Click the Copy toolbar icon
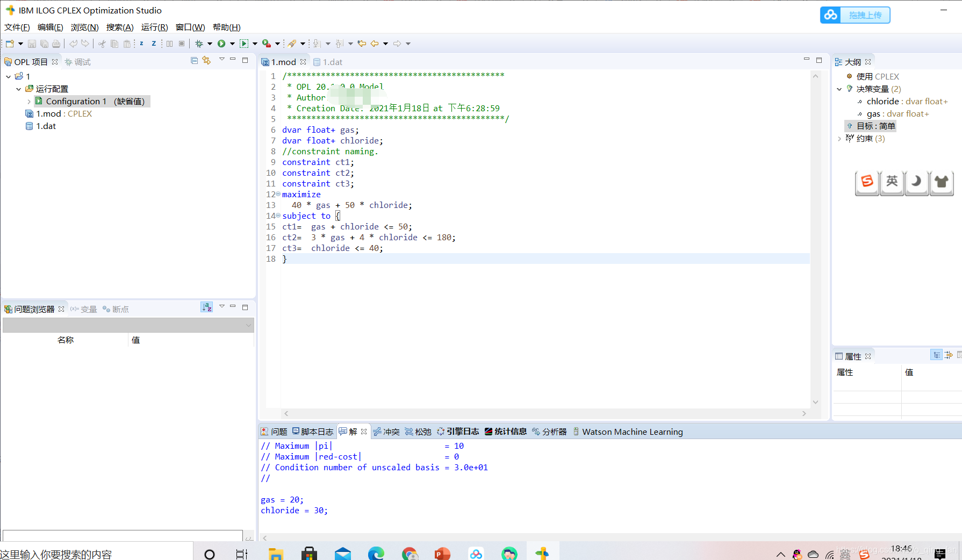The image size is (962, 560). 114,44
